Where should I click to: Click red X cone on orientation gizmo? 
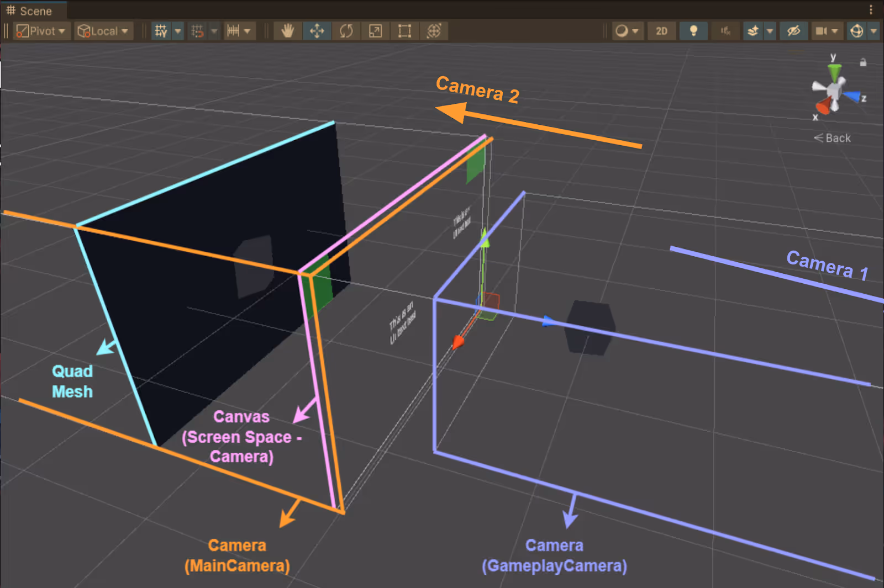point(823,106)
